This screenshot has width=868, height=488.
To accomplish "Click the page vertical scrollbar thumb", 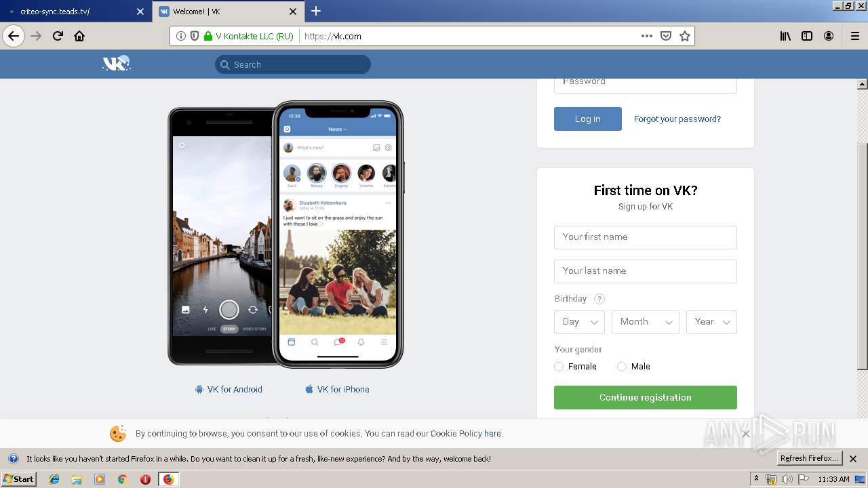I will point(863,258).
